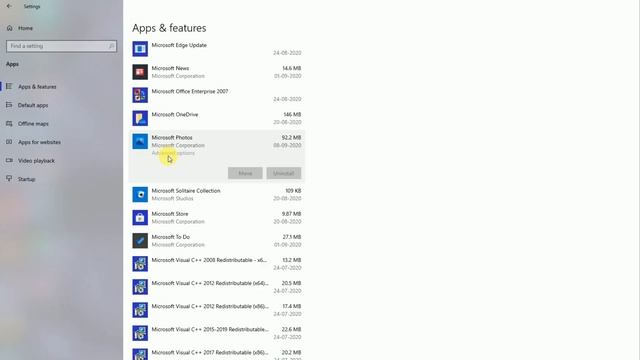Select Visual C++ 2008 Redistributable entry
This screenshot has height=360, width=640.
pyautogui.click(x=217, y=264)
